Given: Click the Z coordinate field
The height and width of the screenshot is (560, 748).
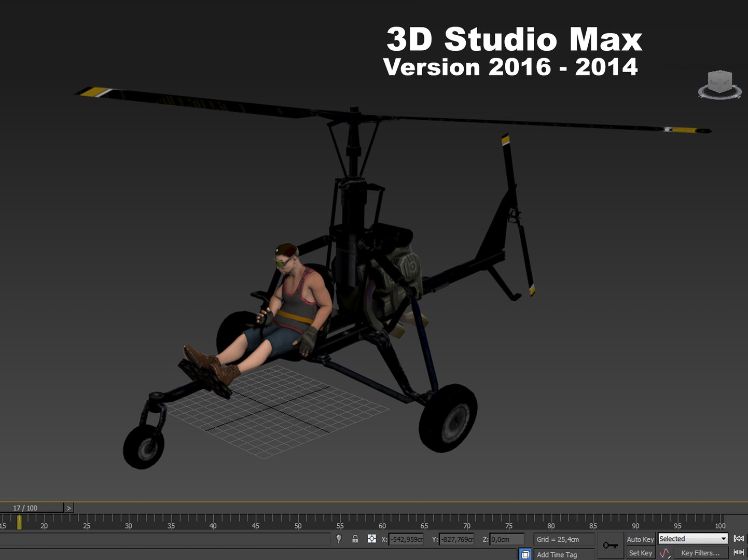Looking at the screenshot, I should 506,539.
